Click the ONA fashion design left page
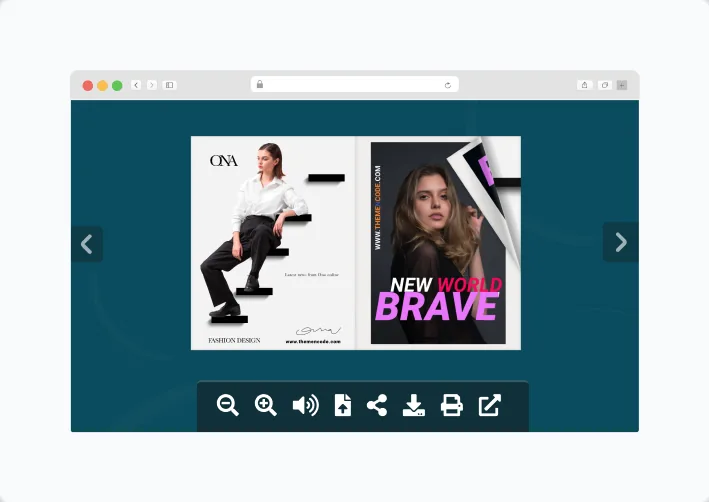This screenshot has height=502, width=709. tap(273, 243)
